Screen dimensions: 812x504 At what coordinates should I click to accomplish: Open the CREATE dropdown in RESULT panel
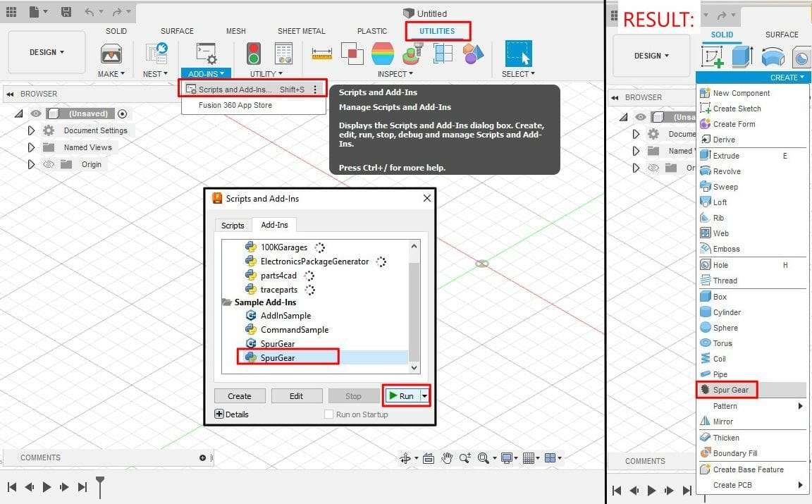tap(787, 78)
